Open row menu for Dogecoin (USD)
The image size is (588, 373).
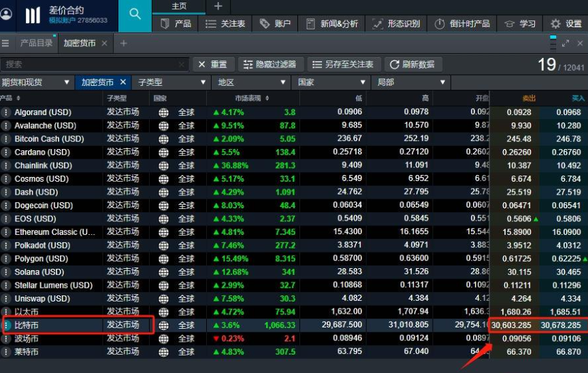[5, 206]
